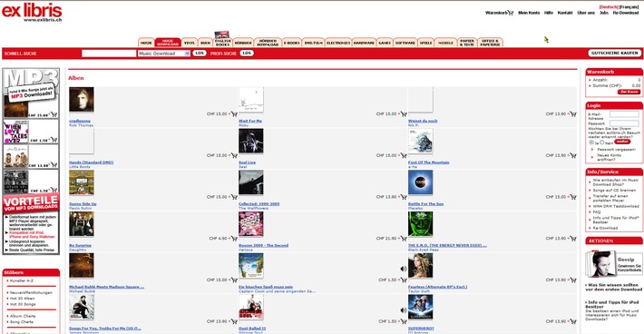Click Passwort vergessen link
The image size is (644, 334).
click(617, 150)
